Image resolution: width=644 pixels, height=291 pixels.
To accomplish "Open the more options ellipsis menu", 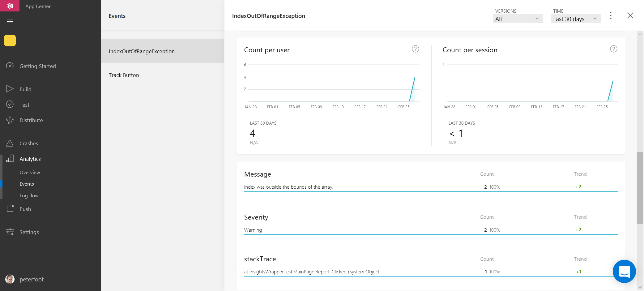I will click(611, 16).
